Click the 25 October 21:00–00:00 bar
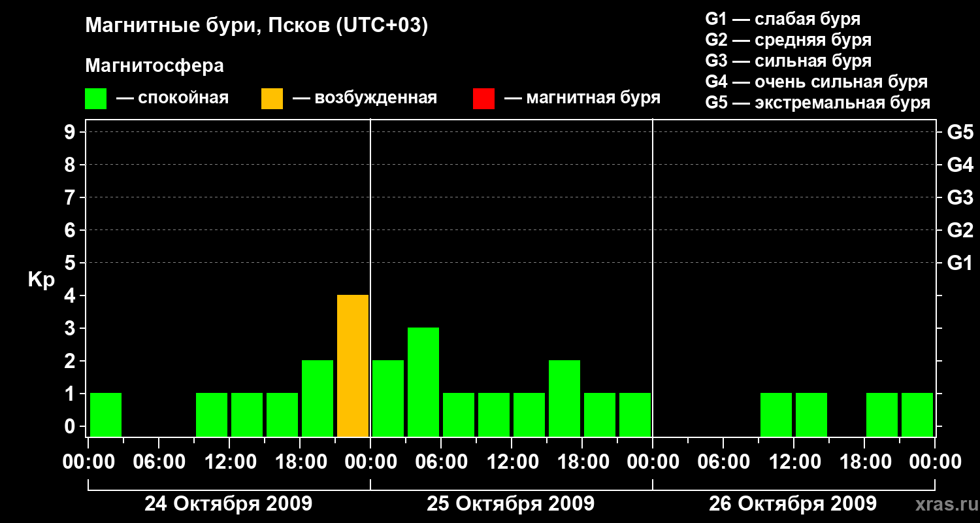980x523 pixels. pos(635,414)
